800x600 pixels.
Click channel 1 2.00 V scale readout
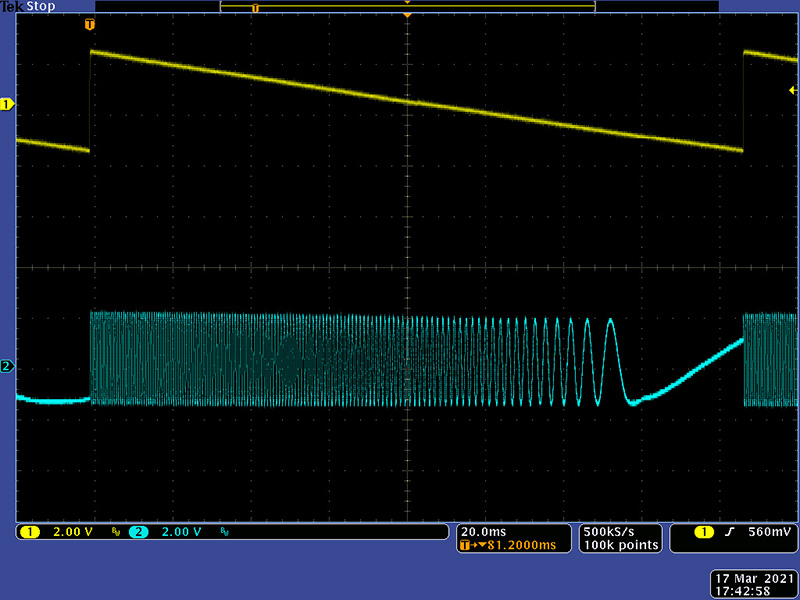tap(70, 532)
